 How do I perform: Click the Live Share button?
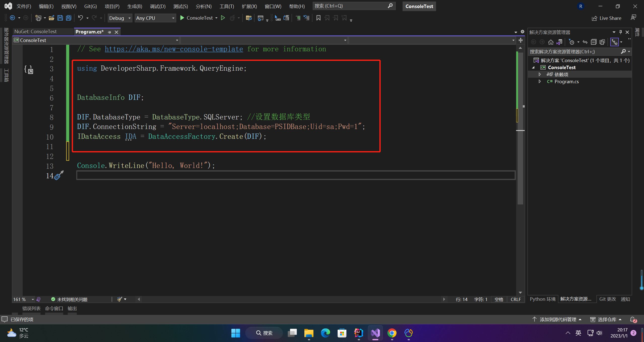606,18
